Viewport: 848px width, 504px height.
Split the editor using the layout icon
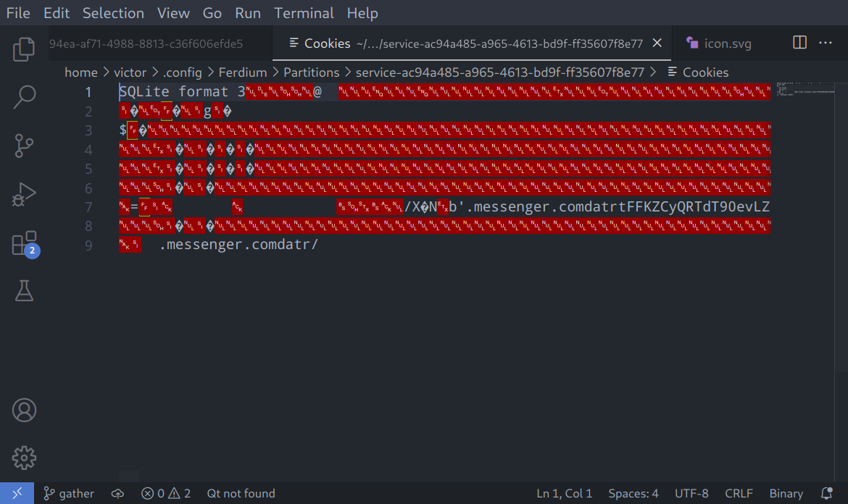pos(799,43)
